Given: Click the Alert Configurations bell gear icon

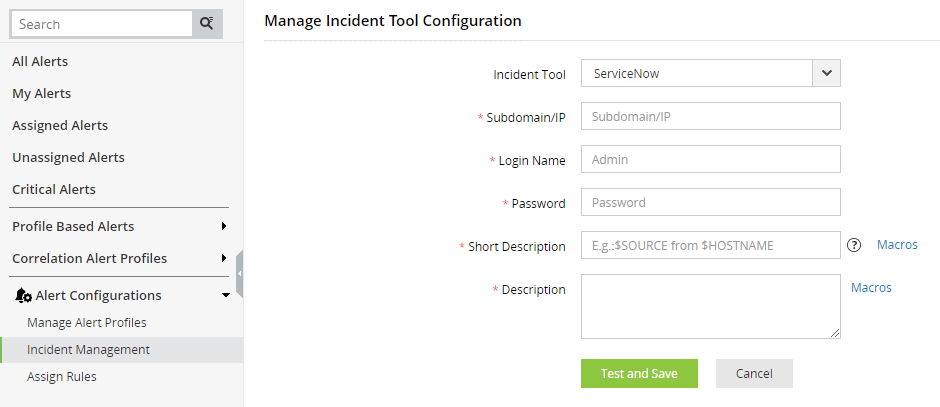Looking at the screenshot, I should click(23, 296).
